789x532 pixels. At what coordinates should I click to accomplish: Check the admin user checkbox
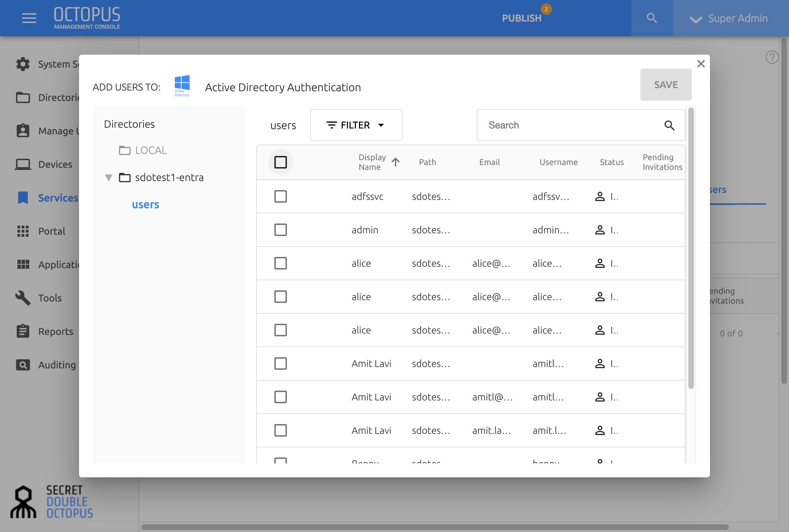tap(281, 230)
